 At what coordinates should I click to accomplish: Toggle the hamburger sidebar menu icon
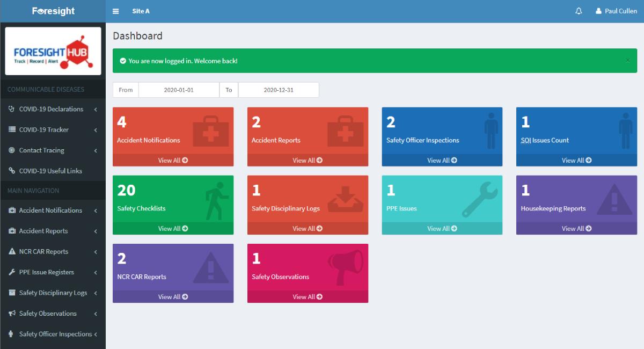(x=115, y=11)
